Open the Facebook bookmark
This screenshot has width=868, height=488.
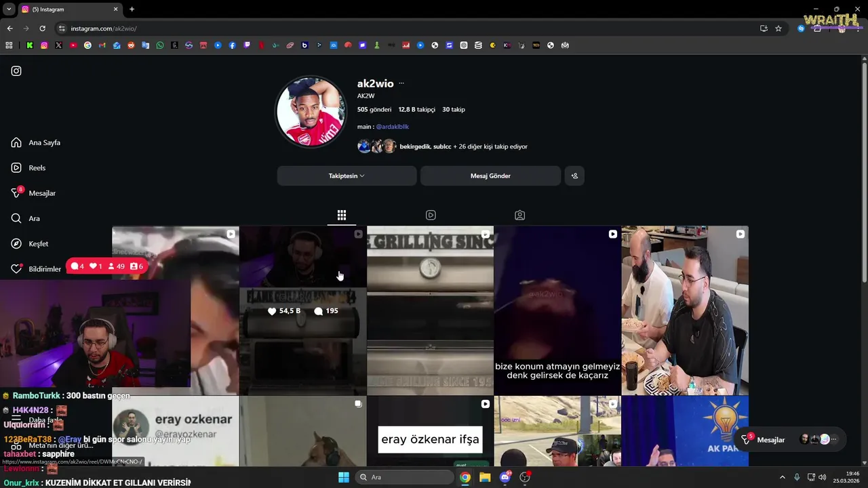pos(233,45)
